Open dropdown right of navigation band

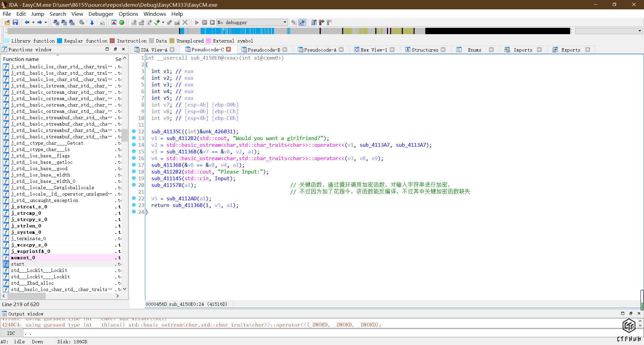[640, 31]
